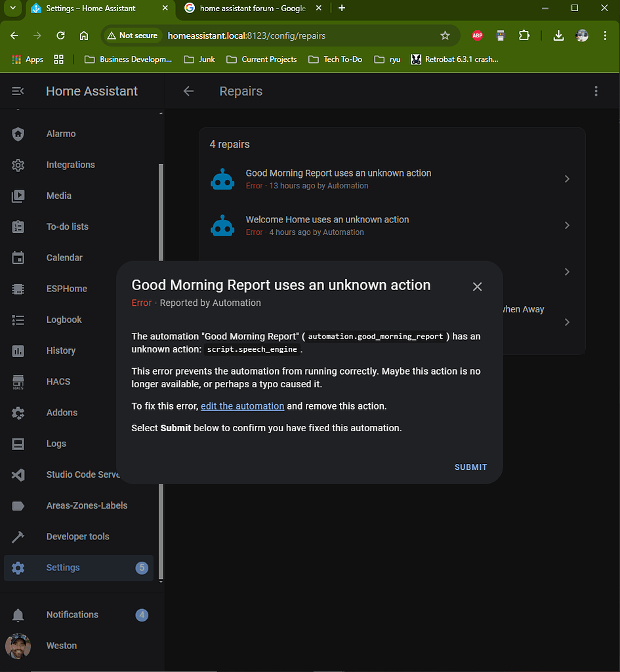Select the Integrations sidebar icon
The image size is (620, 672).
pos(18,165)
